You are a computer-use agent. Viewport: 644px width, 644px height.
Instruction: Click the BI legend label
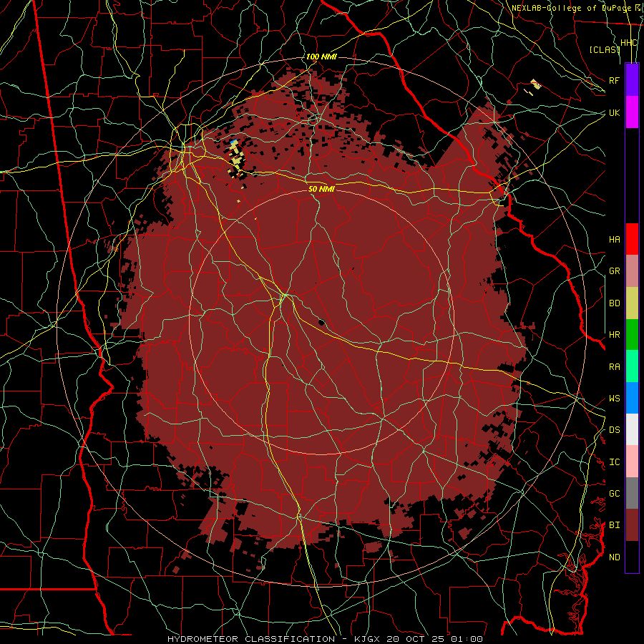pyautogui.click(x=614, y=525)
